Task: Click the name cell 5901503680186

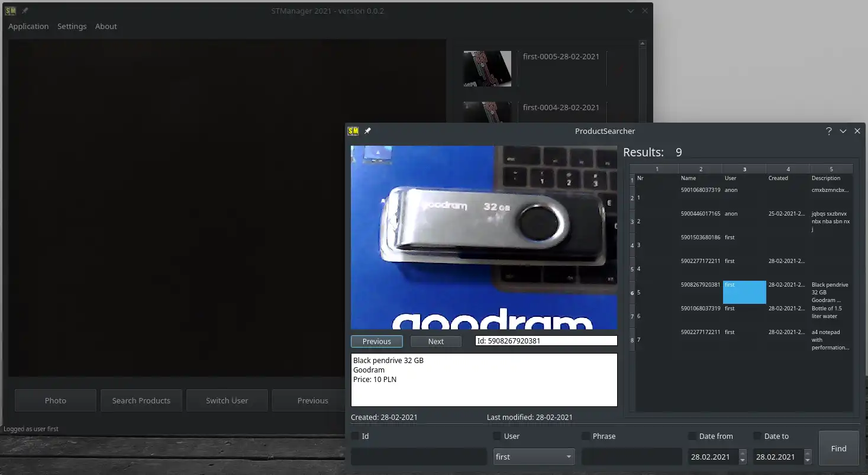Action: tap(701, 245)
